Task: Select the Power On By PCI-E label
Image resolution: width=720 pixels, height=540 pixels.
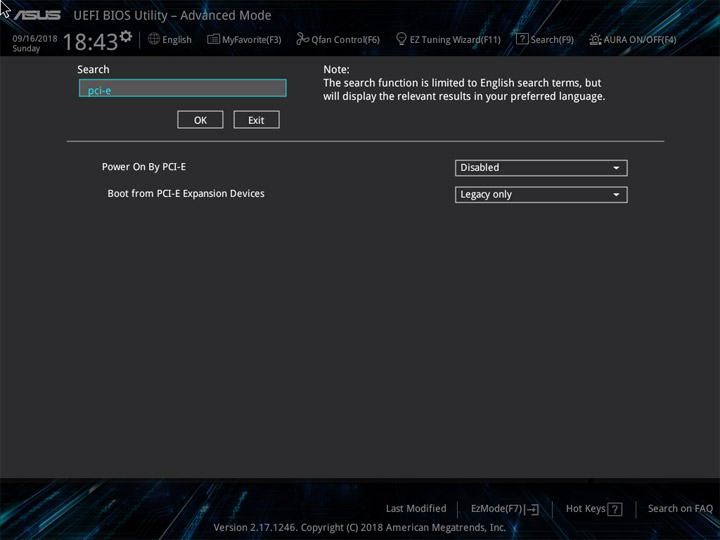Action: [x=144, y=167]
